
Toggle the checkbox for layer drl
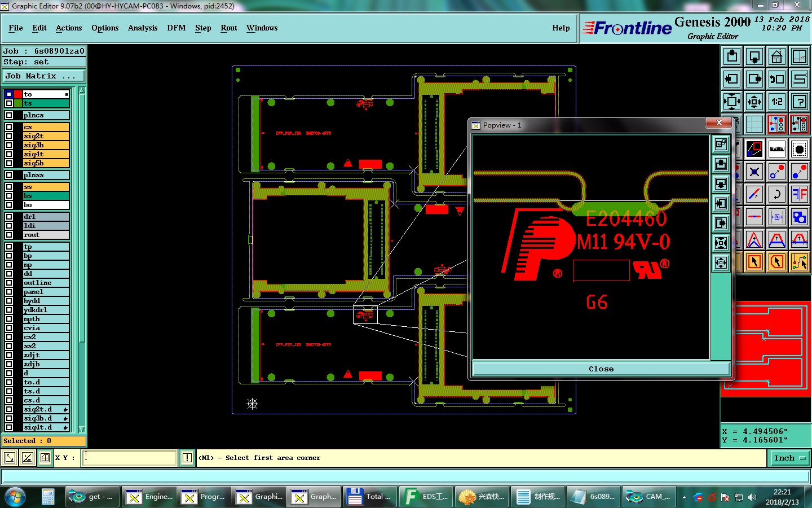tap(9, 217)
